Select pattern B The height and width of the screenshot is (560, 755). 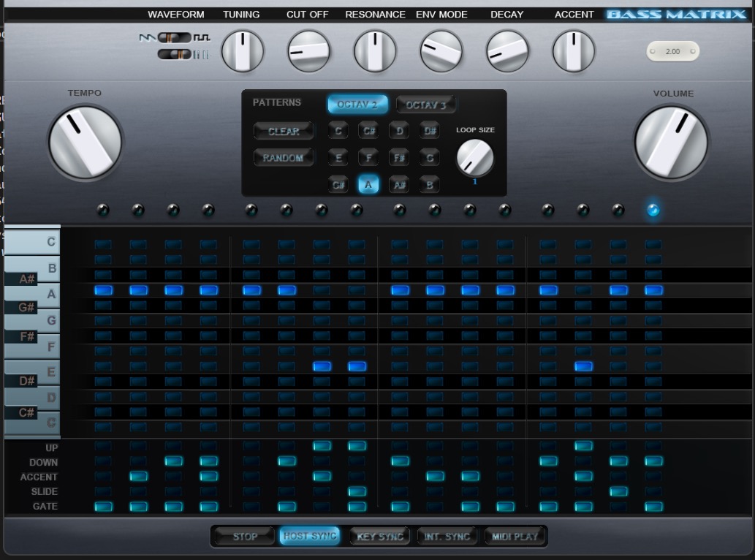(430, 184)
